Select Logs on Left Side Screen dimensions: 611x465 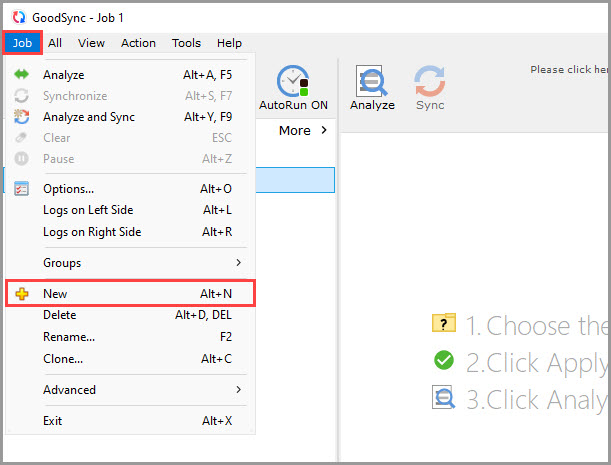click(x=88, y=210)
